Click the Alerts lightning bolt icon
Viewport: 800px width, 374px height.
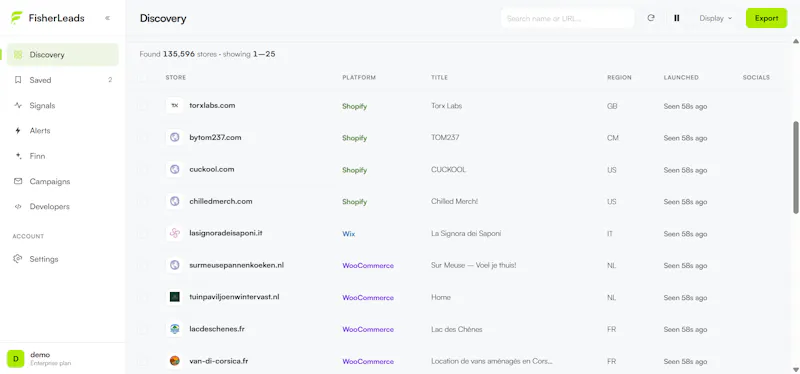[x=18, y=131]
